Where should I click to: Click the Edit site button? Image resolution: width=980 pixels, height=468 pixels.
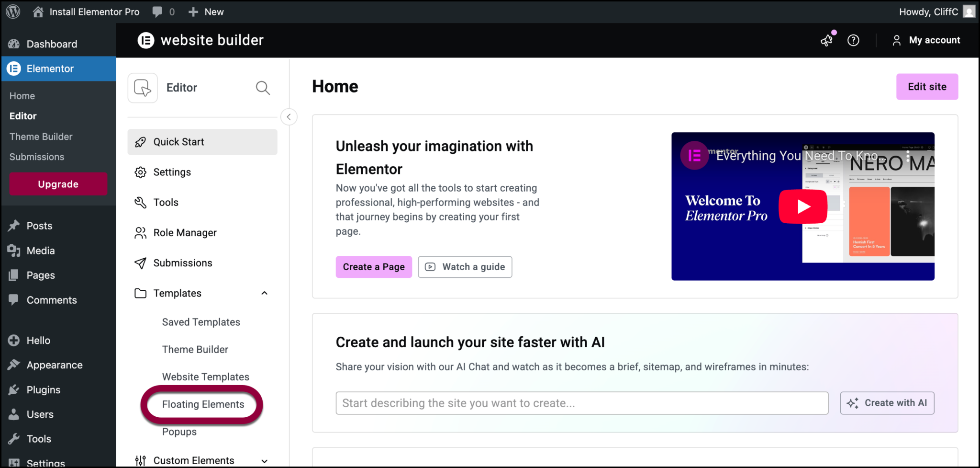coord(926,87)
